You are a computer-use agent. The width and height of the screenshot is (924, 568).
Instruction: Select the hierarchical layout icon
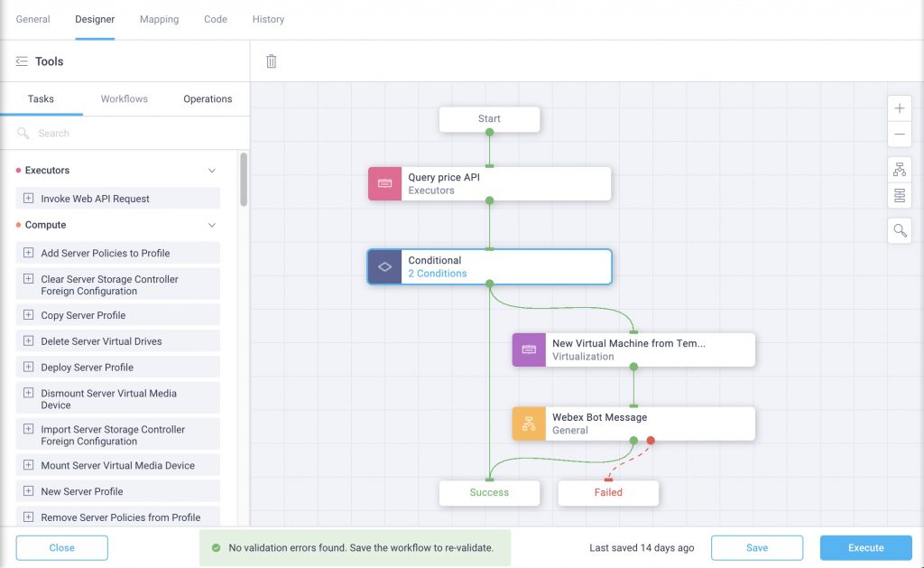click(899, 169)
